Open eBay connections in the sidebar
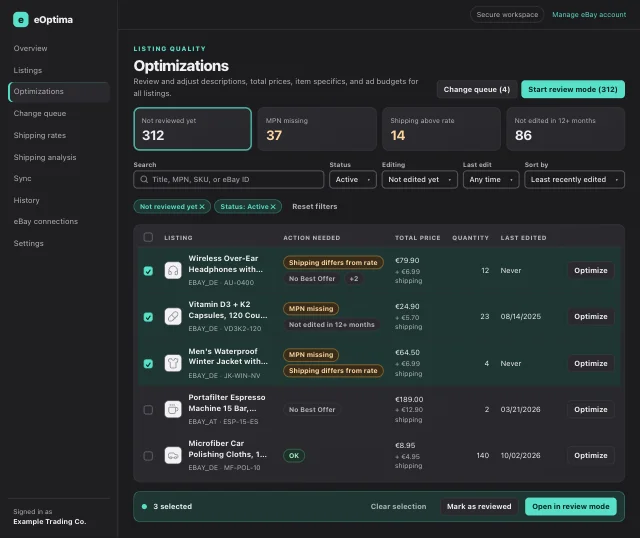 [x=46, y=221]
